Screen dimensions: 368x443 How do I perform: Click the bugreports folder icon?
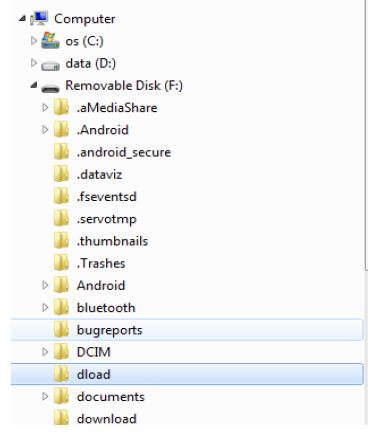pyautogui.click(x=62, y=330)
